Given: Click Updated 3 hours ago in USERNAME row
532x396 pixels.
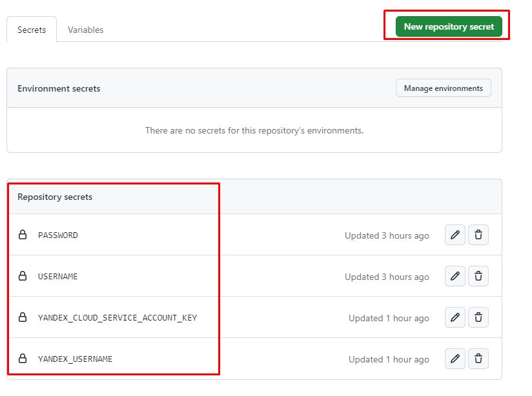Looking at the screenshot, I should coord(387,277).
